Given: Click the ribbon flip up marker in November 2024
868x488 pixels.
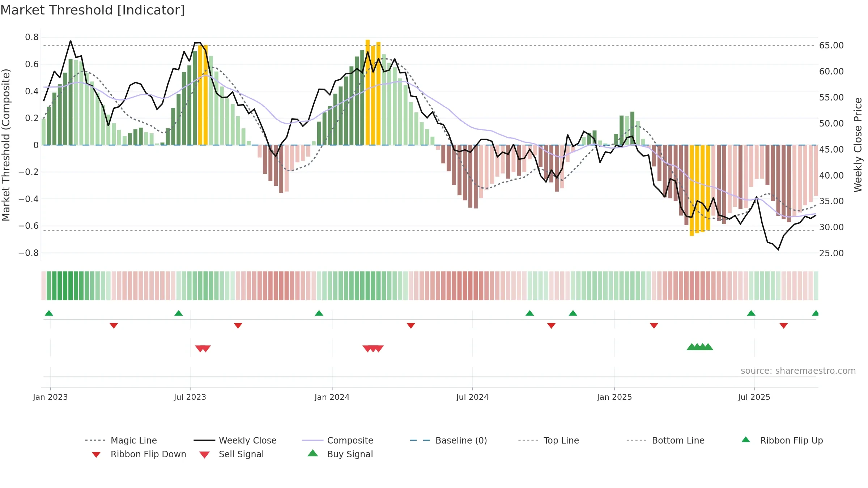Looking at the screenshot, I should (x=573, y=313).
